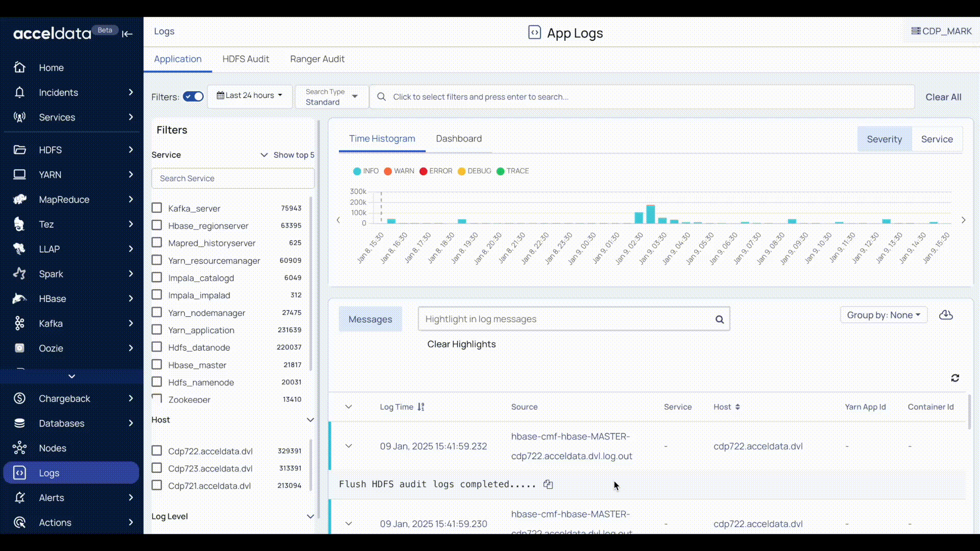Open the Dashboard tab
The height and width of the screenshot is (551, 980).
click(x=459, y=139)
